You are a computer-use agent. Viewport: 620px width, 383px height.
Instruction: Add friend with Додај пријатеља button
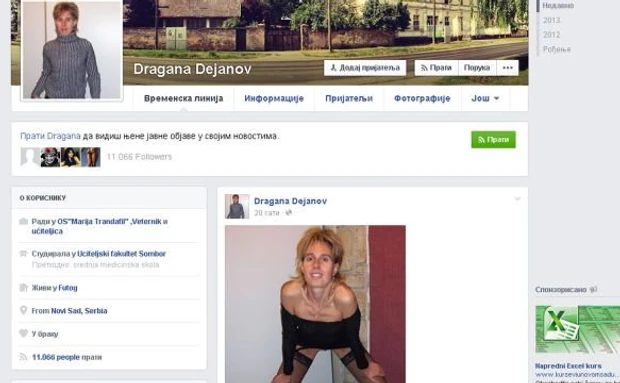(365, 68)
